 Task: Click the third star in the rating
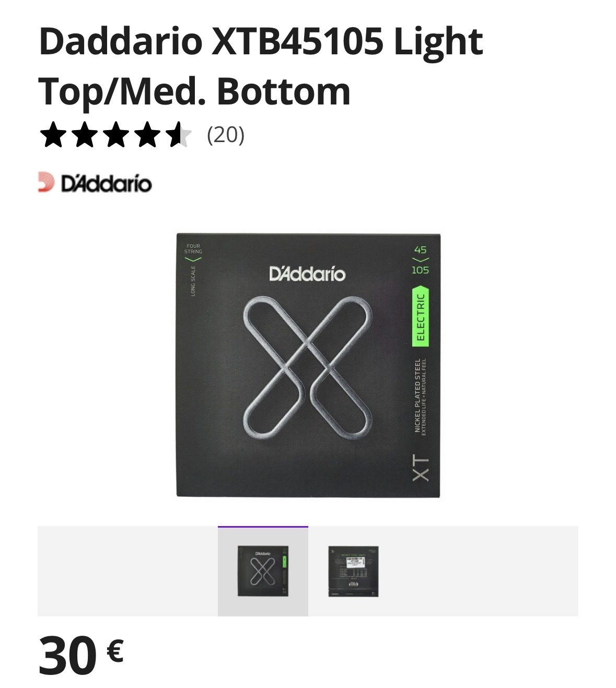116,135
